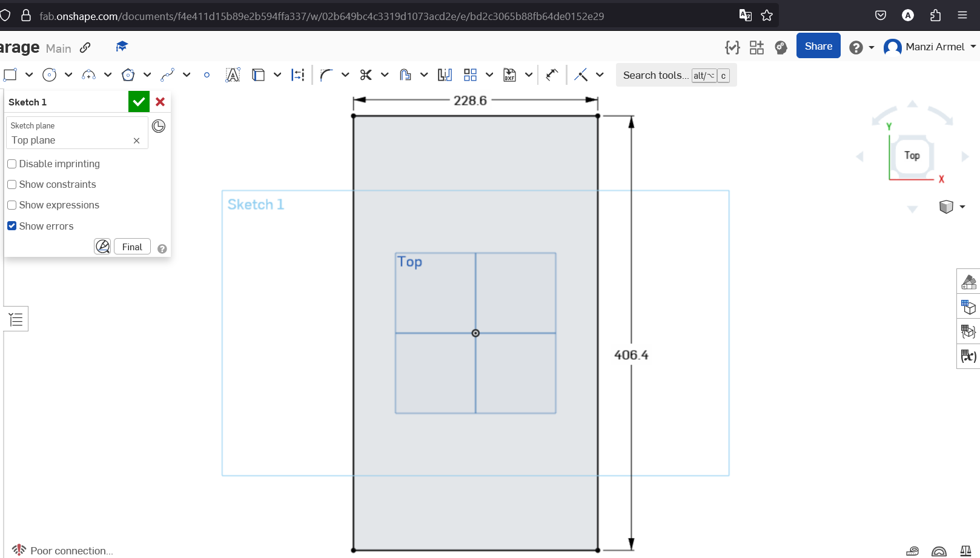Select the Text sketch tool

tap(233, 75)
